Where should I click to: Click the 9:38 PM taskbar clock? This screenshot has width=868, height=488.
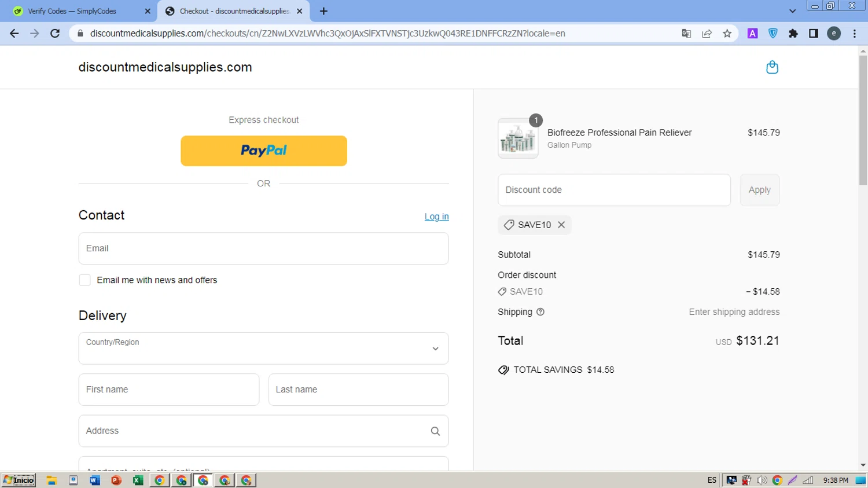(836, 480)
